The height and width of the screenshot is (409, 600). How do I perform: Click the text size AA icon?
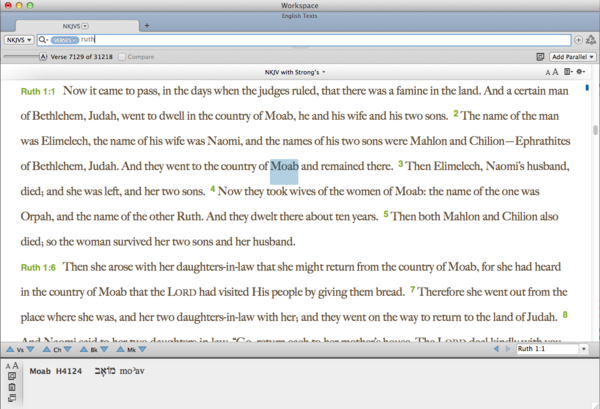pos(552,73)
